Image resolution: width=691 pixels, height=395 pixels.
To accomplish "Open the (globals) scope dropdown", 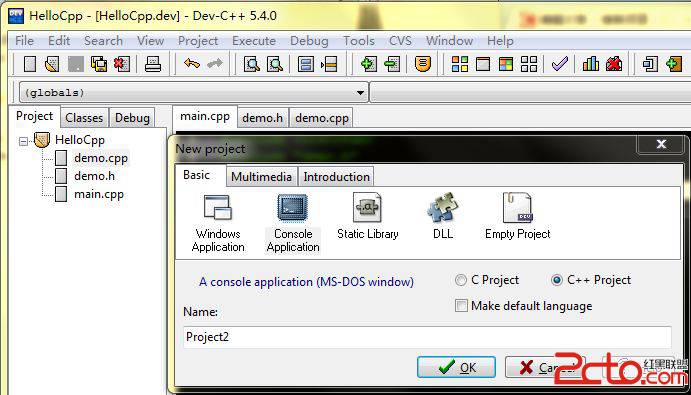I will [360, 93].
